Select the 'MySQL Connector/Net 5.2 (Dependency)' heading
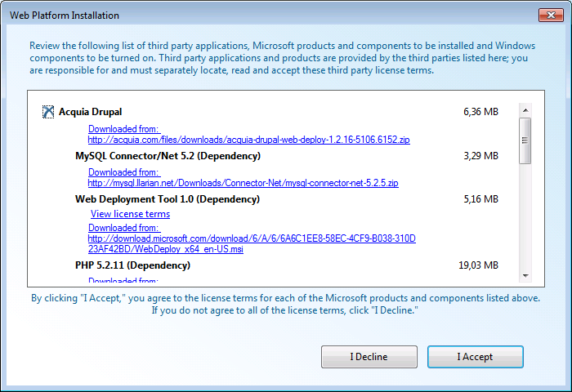 pos(168,156)
